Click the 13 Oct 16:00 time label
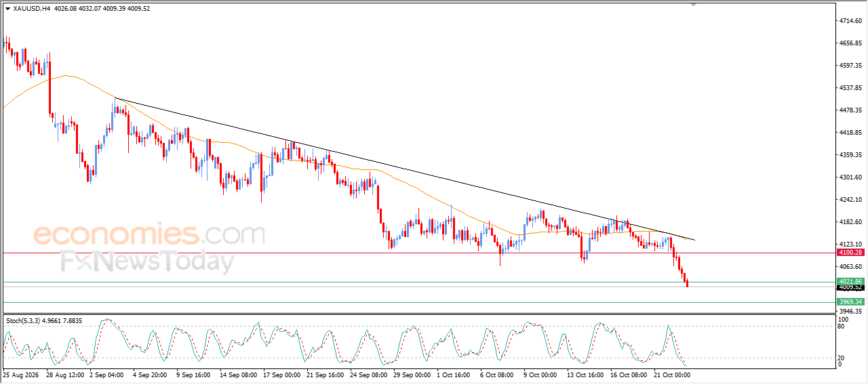The width and height of the screenshot is (868, 384). 586,375
